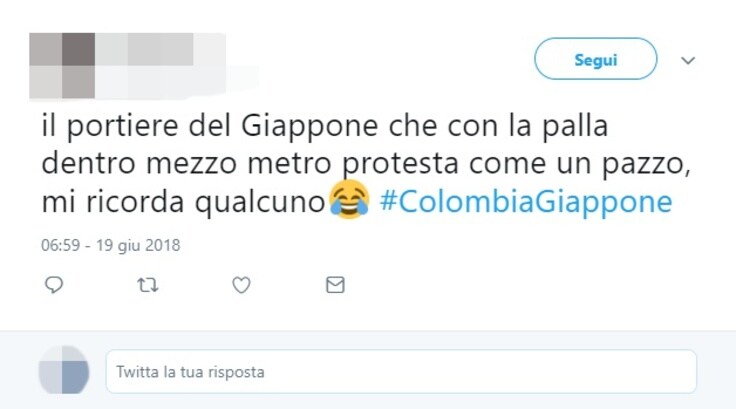Open the 06:59 - 19 giu 2018 timestamp

click(110, 245)
